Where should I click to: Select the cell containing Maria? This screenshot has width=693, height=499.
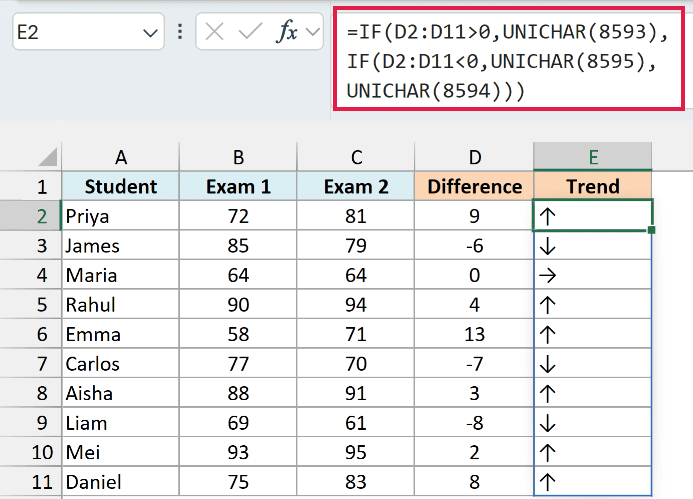(x=121, y=275)
